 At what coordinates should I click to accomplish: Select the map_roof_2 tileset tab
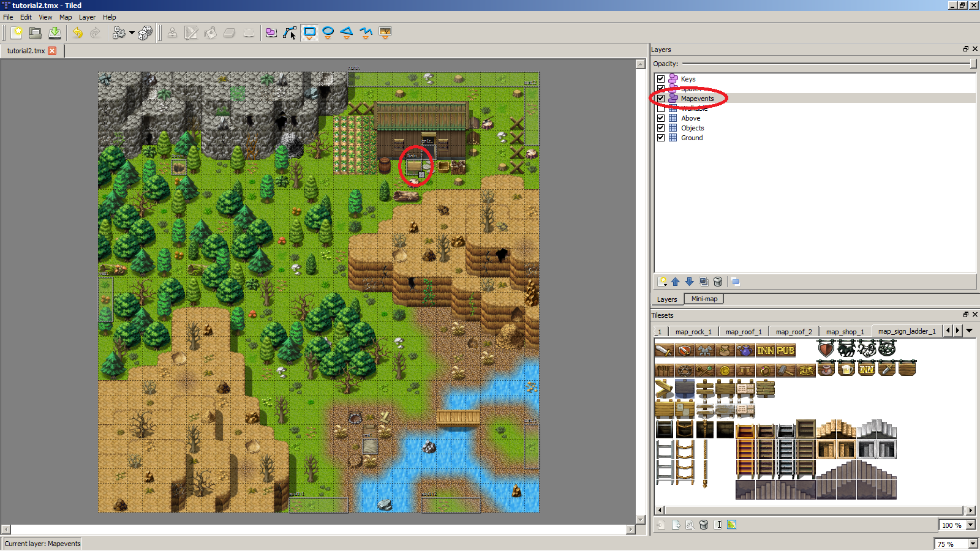coord(794,332)
